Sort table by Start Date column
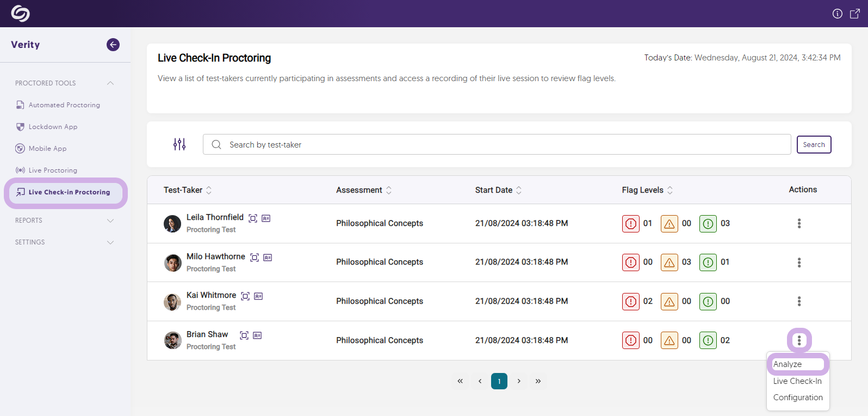The height and width of the screenshot is (416, 868). 519,190
